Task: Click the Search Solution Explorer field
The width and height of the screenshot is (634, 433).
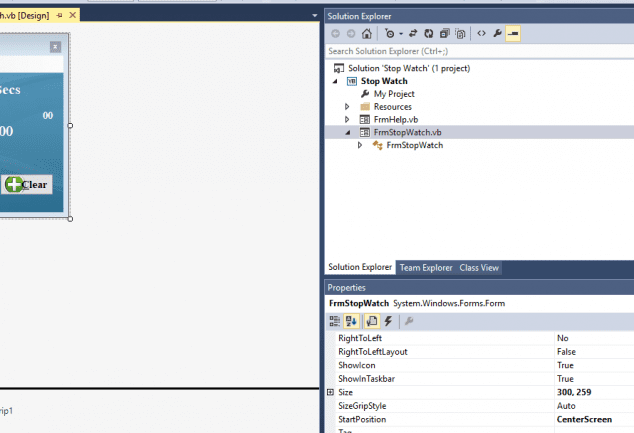Action: 470,51
